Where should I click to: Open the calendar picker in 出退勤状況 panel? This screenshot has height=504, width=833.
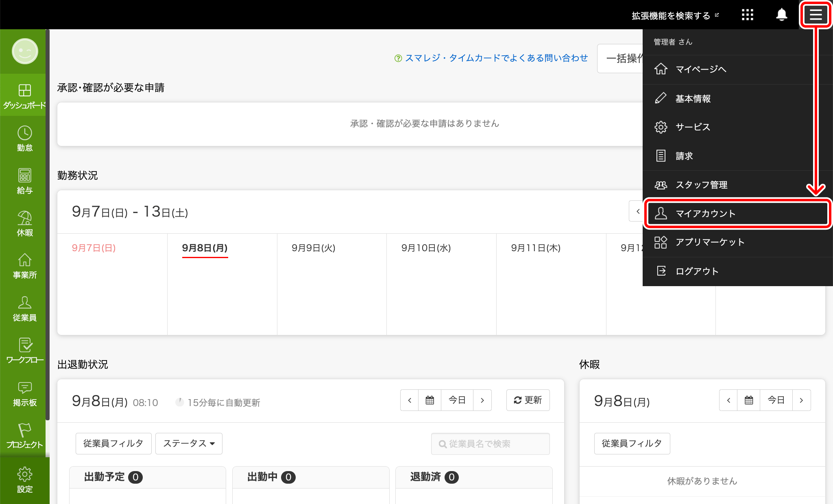click(430, 400)
